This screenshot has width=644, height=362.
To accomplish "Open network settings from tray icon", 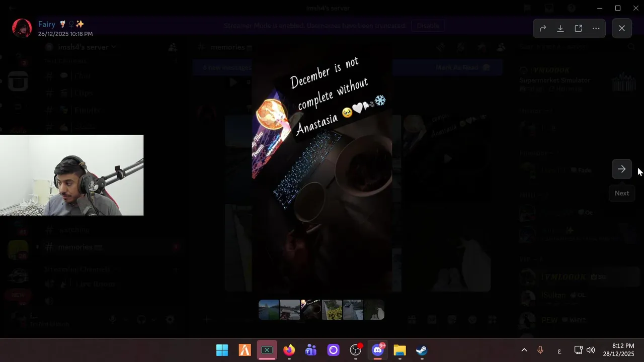I will [579, 350].
